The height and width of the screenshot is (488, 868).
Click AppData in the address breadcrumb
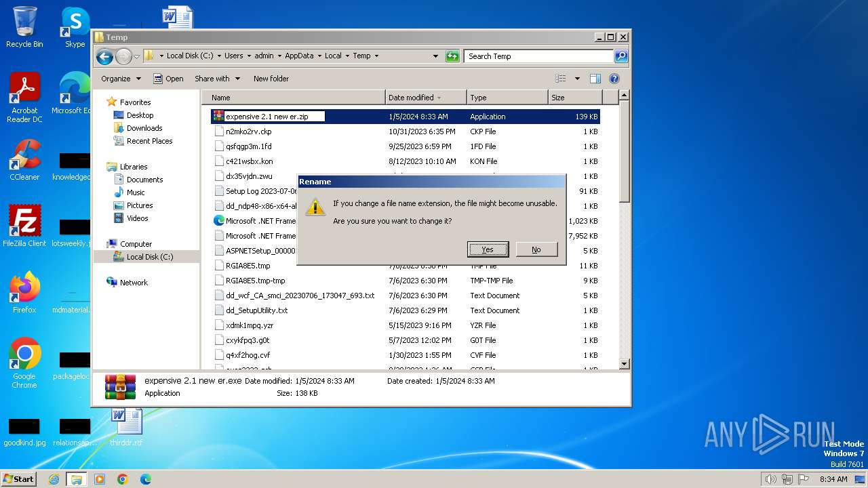pyautogui.click(x=299, y=56)
